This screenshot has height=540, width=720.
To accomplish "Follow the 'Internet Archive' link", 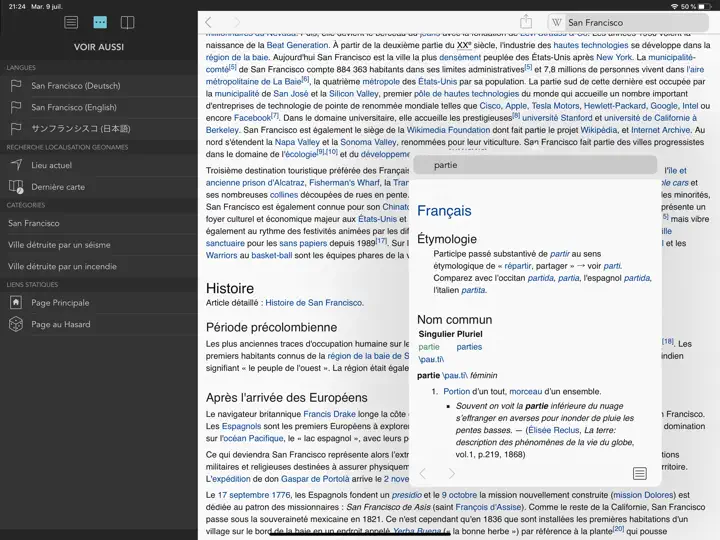I will (x=660, y=130).
